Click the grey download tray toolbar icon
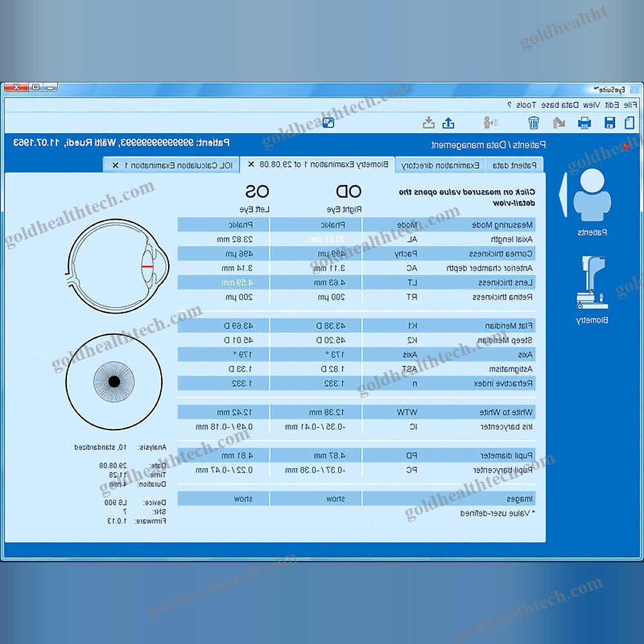 pyautogui.click(x=428, y=122)
